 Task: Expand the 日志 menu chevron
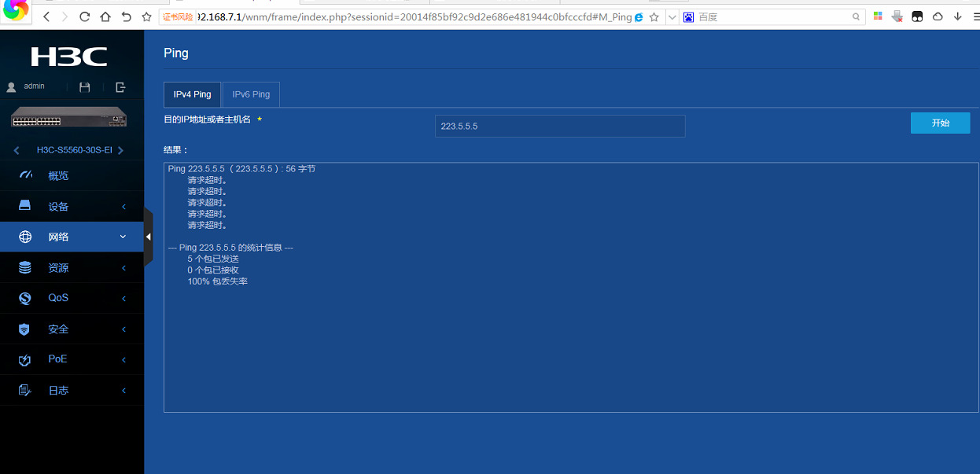pos(123,391)
